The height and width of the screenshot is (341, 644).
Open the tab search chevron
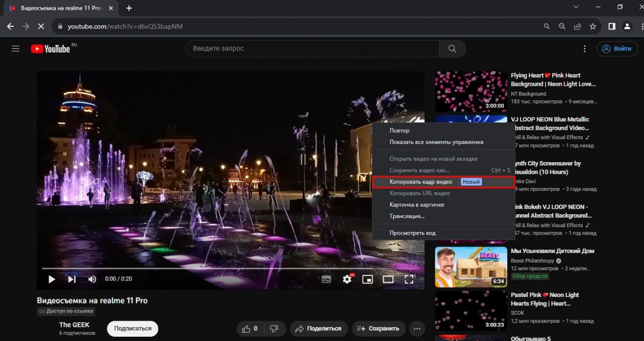tap(576, 7)
